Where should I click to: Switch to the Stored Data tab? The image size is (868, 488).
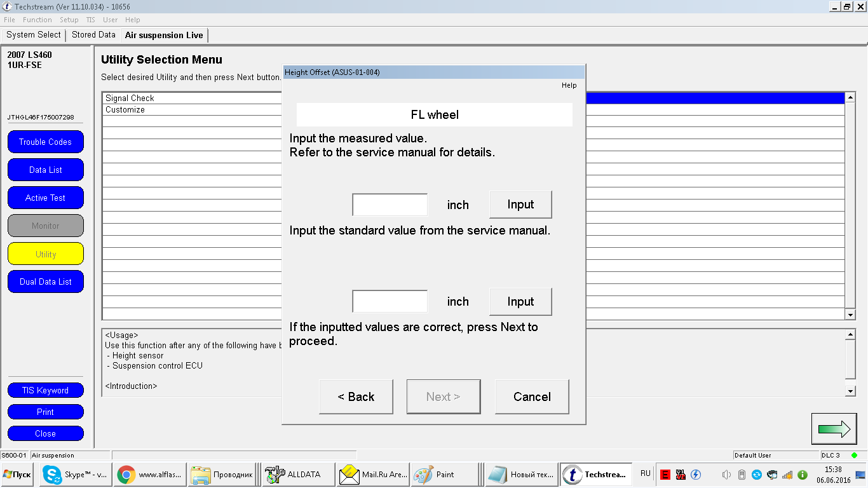coord(93,35)
